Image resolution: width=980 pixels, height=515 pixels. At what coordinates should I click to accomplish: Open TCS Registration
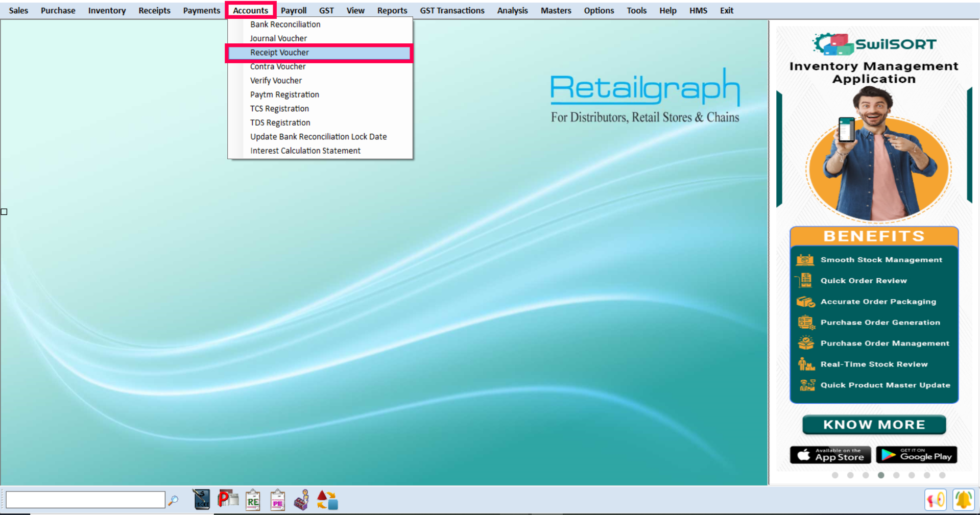pos(320,109)
